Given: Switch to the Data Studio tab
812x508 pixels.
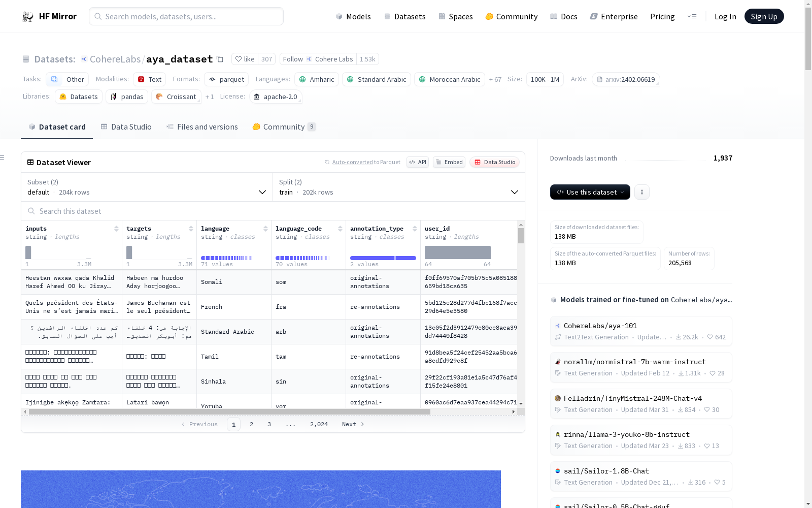Looking at the screenshot, I should 126,127.
